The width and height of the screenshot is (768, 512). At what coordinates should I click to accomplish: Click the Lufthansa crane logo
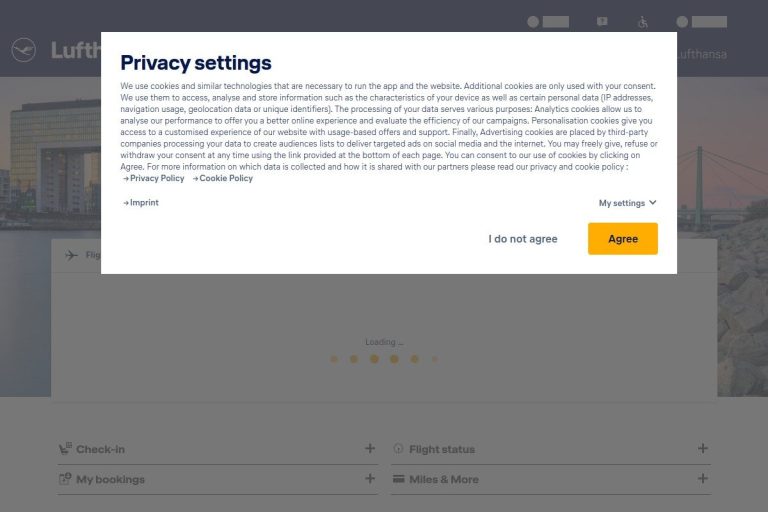[x=24, y=50]
